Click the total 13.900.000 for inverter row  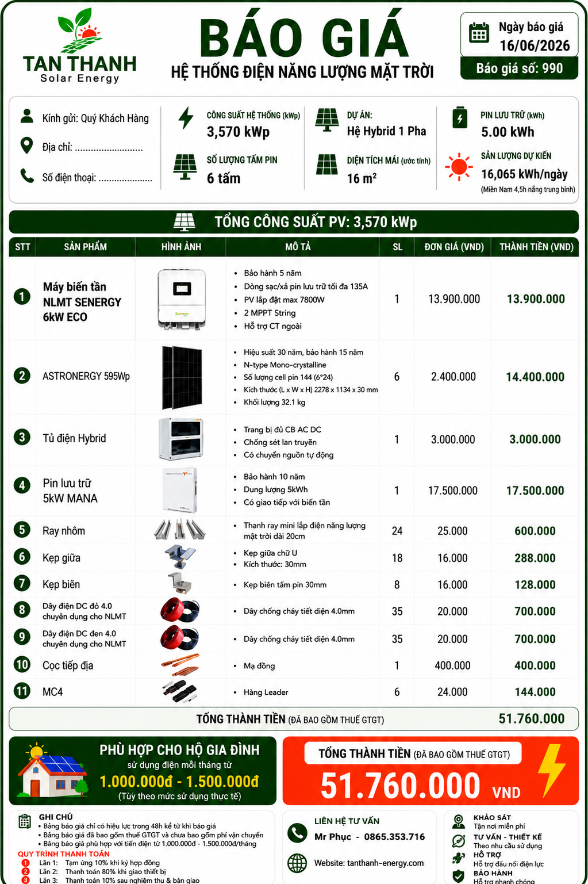536,299
